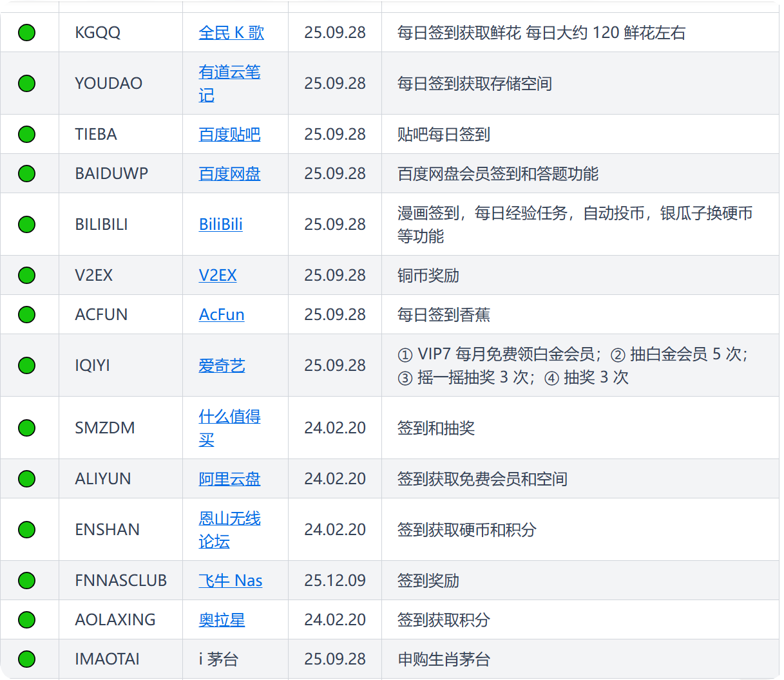Viewport: 784px width, 680px height.
Task: Select the TIEBA code cell
Action: [x=120, y=134]
